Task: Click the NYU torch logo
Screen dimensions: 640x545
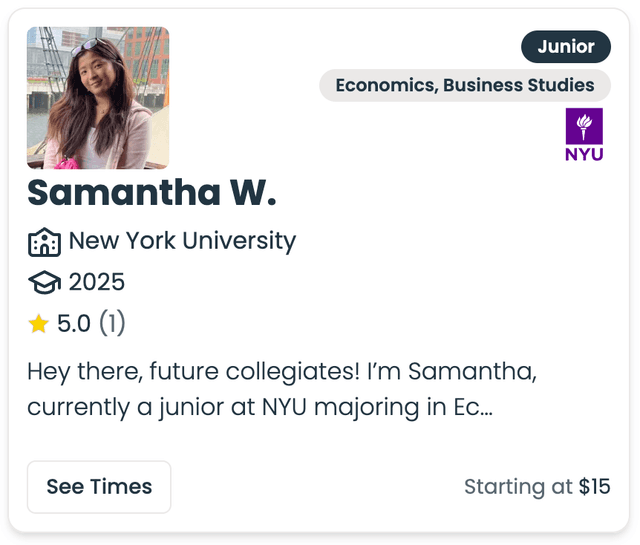Action: pyautogui.click(x=584, y=126)
